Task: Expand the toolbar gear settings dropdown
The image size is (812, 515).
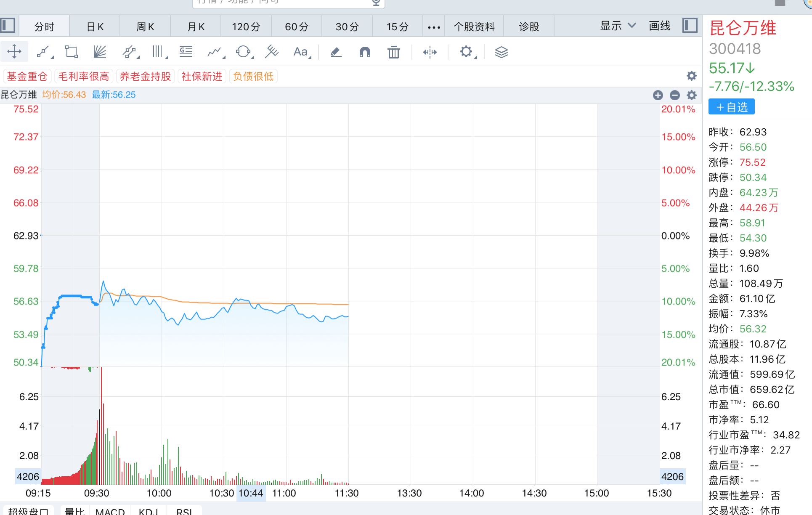Action: click(x=467, y=52)
